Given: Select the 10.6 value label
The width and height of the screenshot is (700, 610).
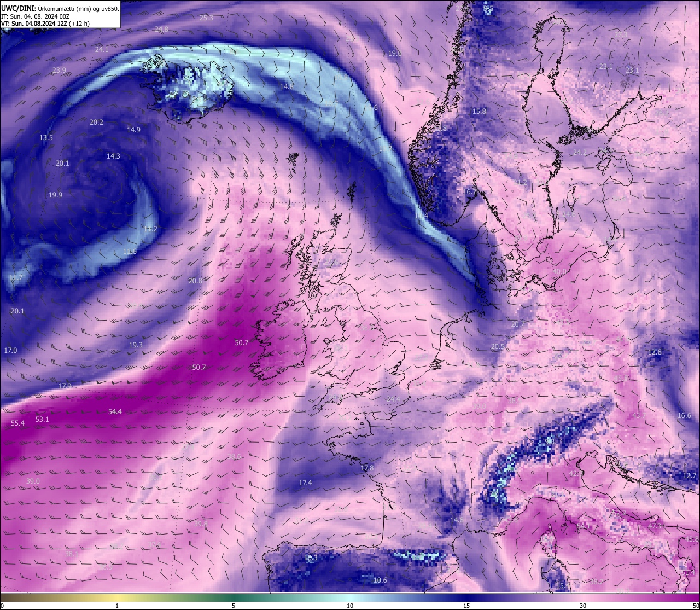Looking at the screenshot, I should click(380, 580).
